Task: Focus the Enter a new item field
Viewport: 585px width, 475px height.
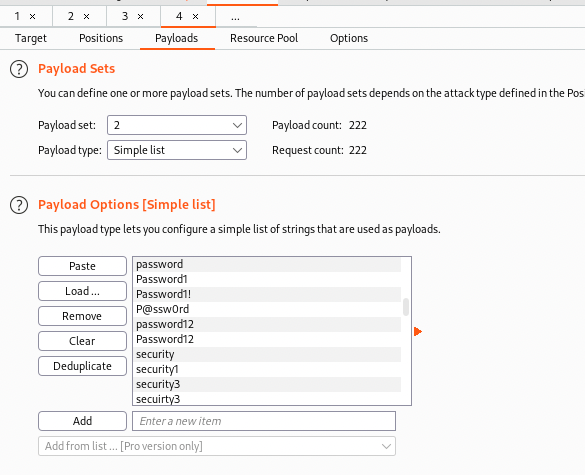Action: pyautogui.click(x=264, y=421)
